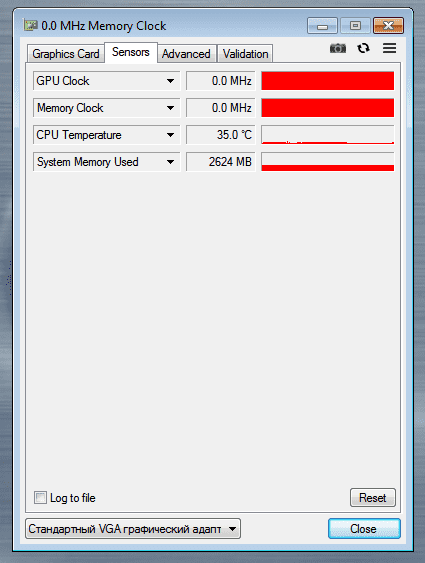
Task: Switch to the Advanced tab
Action: tap(186, 54)
